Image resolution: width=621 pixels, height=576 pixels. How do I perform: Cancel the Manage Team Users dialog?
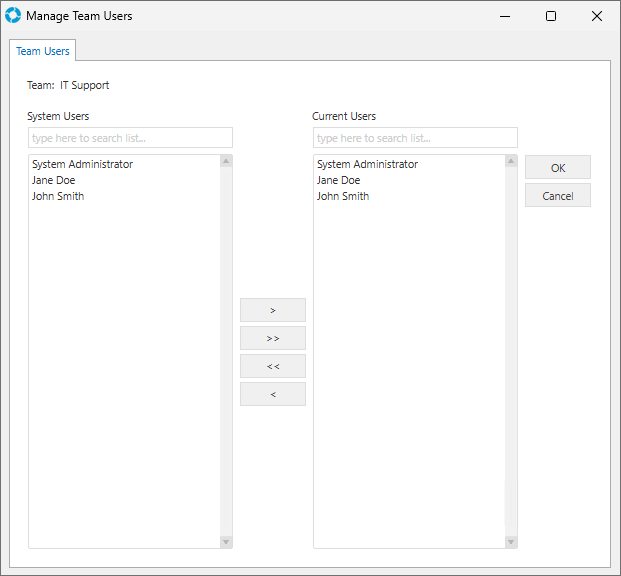click(x=557, y=195)
